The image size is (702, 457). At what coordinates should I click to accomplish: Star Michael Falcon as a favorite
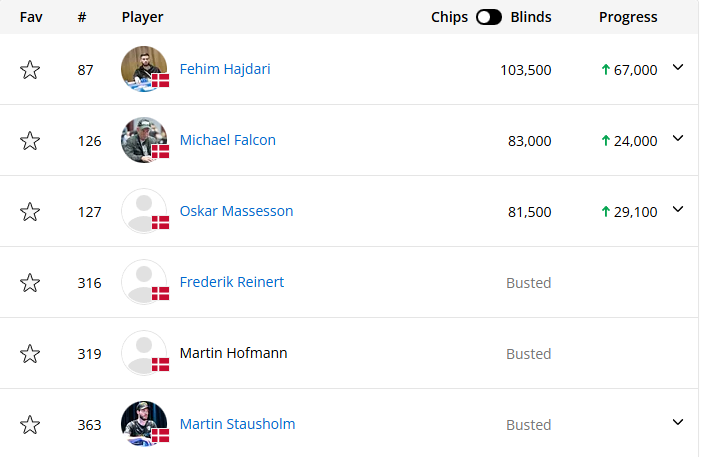tap(30, 141)
